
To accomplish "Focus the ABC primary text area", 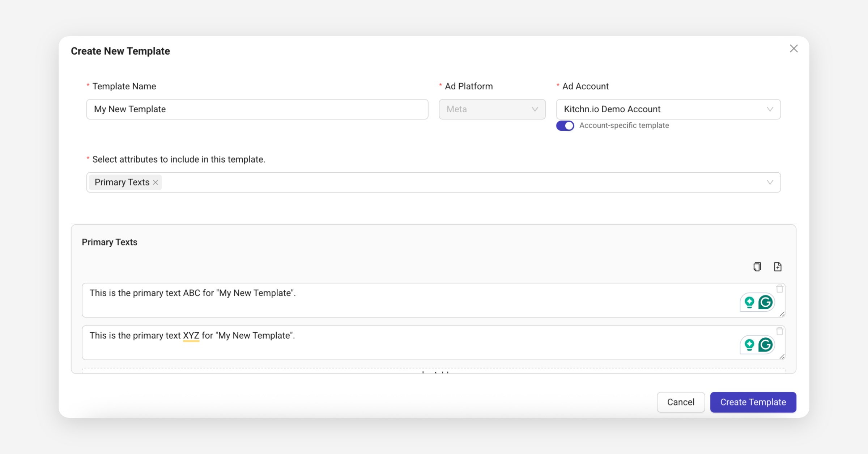I will [398, 300].
